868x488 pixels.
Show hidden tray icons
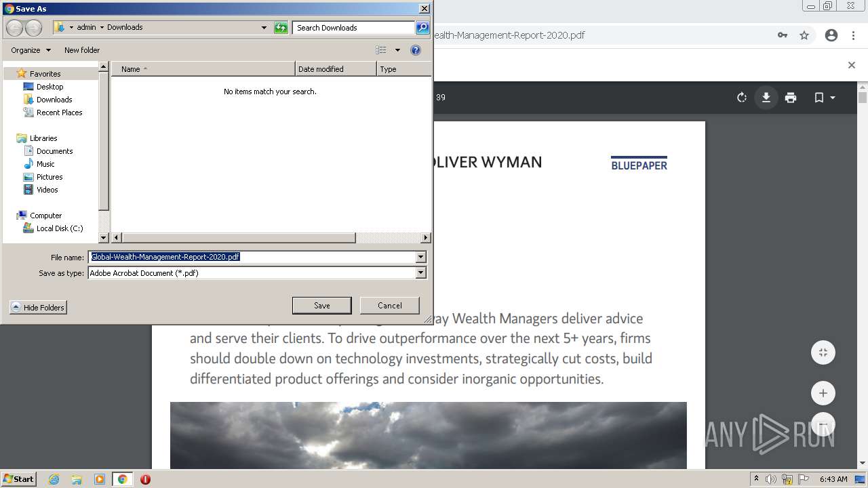tap(756, 479)
